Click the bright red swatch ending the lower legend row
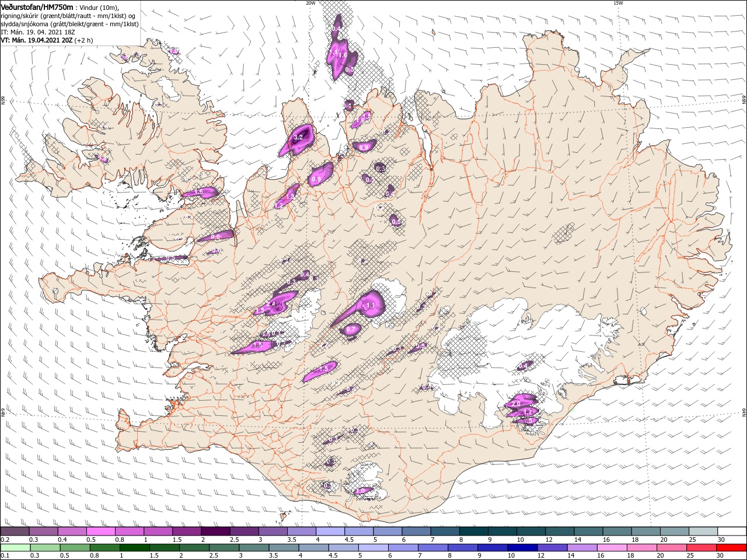The width and height of the screenshot is (747, 560). 732,548
